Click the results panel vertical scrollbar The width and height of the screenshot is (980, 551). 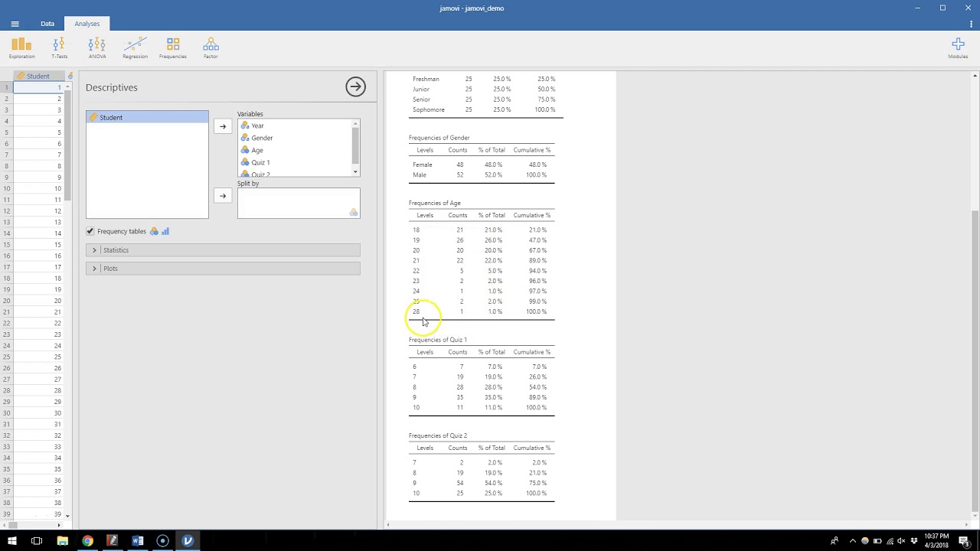pyautogui.click(x=975, y=360)
